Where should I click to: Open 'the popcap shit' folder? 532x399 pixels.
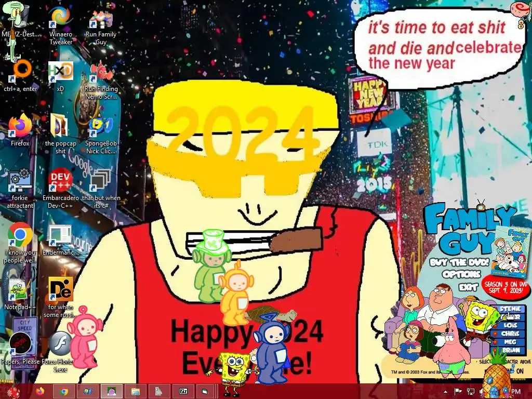click(60, 134)
